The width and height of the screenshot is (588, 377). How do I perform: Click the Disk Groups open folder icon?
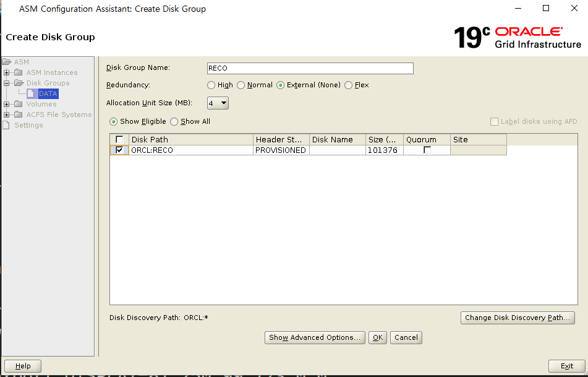(19, 83)
